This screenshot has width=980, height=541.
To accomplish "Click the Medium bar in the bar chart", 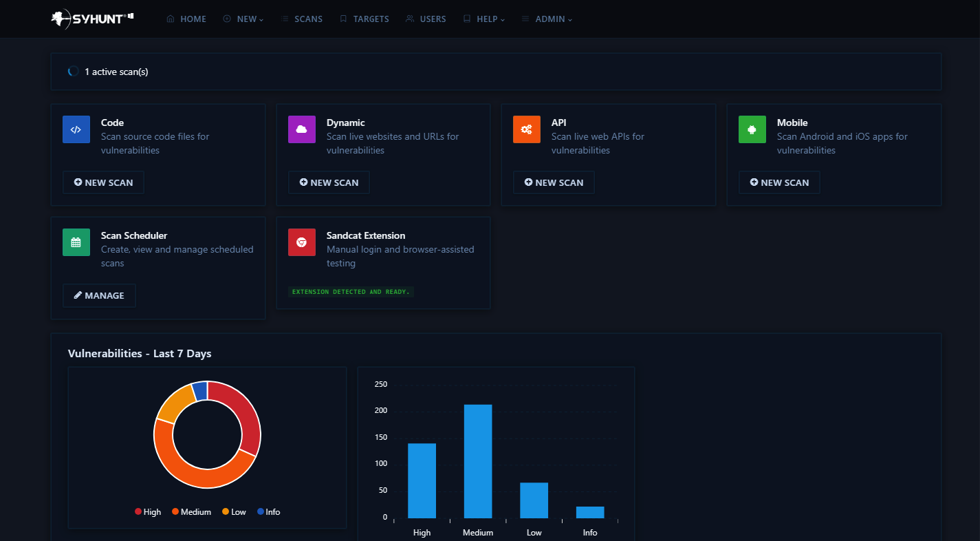I will (x=478, y=461).
